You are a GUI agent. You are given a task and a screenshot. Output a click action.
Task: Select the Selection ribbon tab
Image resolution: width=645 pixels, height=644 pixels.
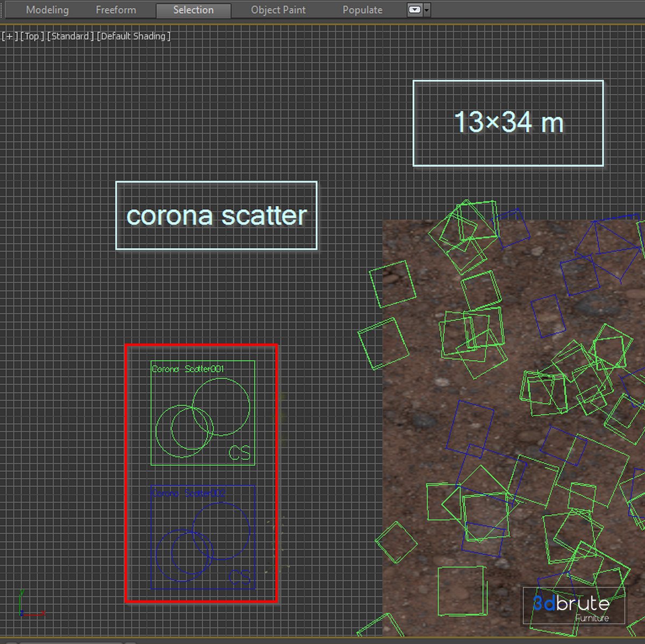pos(193,10)
